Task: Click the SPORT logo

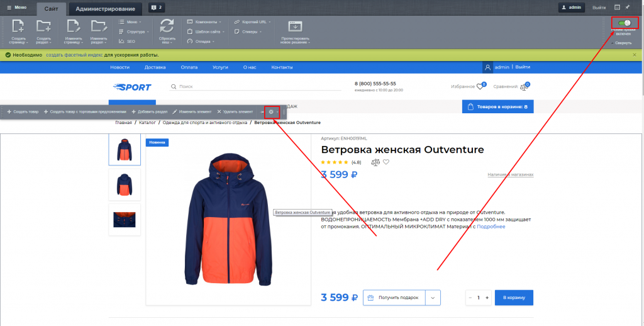Action: pyautogui.click(x=132, y=87)
